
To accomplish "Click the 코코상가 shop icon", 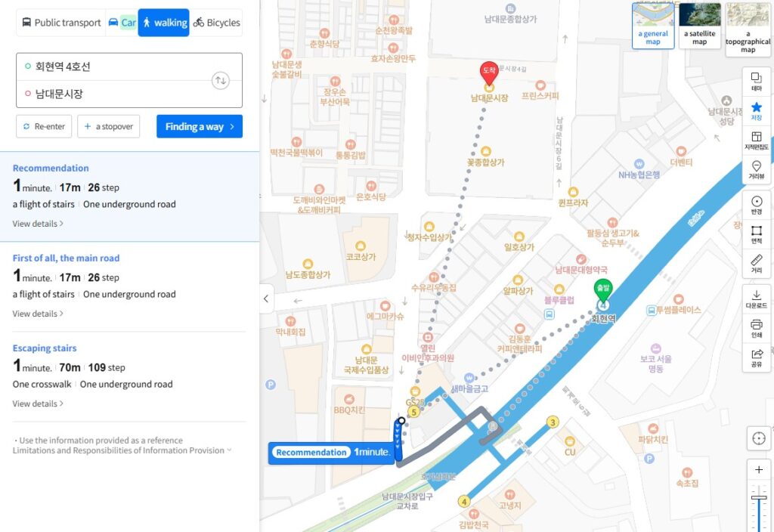I will point(361,246).
